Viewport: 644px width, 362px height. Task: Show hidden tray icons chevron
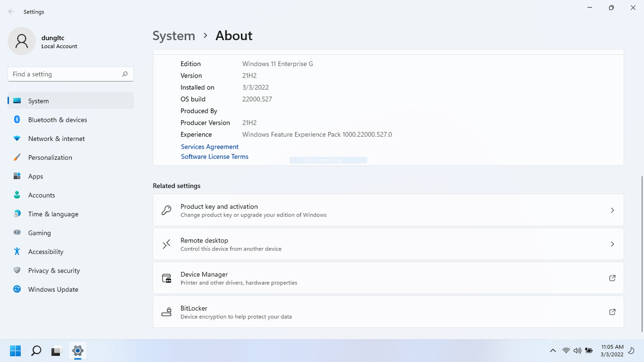point(553,350)
